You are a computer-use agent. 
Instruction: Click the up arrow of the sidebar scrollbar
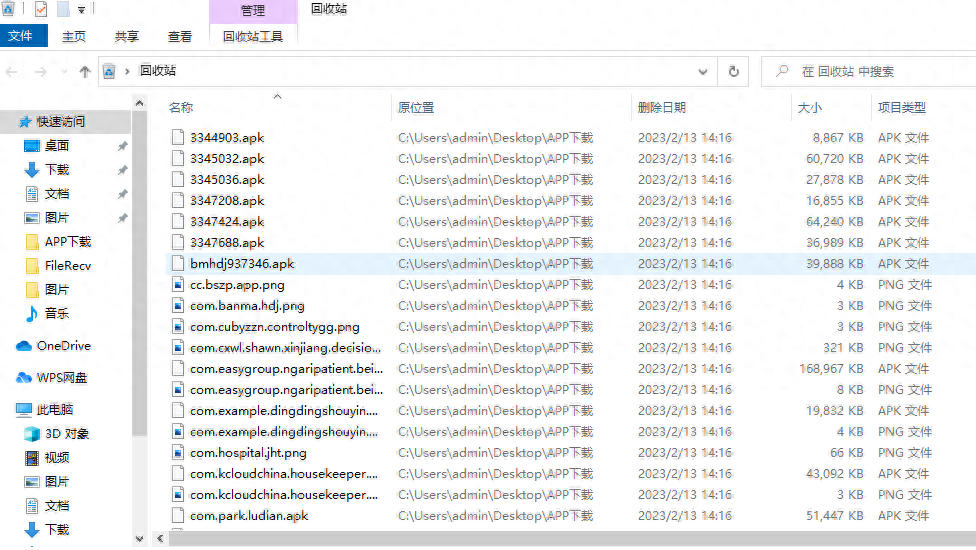[x=139, y=103]
